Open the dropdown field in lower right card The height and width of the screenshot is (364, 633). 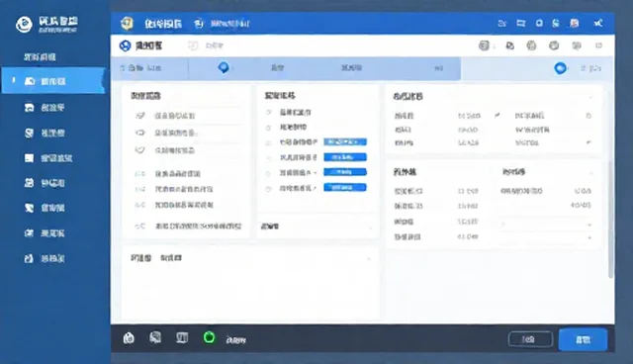tap(546, 224)
